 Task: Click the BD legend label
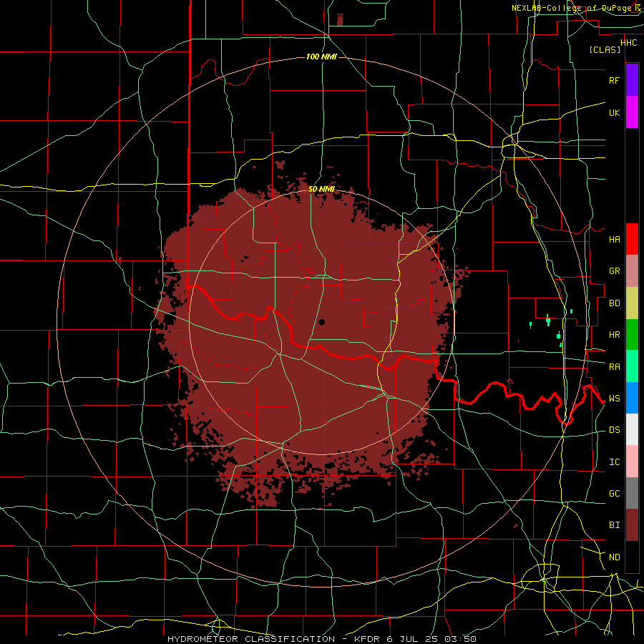click(x=614, y=303)
